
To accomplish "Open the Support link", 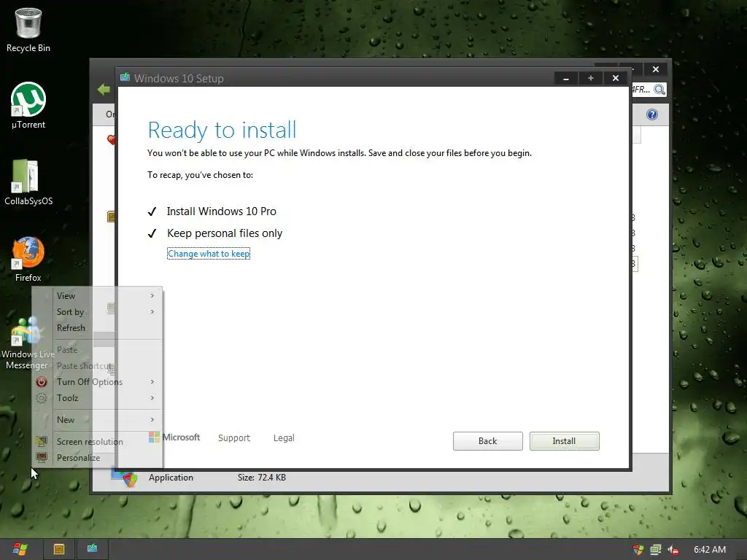I will pos(234,438).
